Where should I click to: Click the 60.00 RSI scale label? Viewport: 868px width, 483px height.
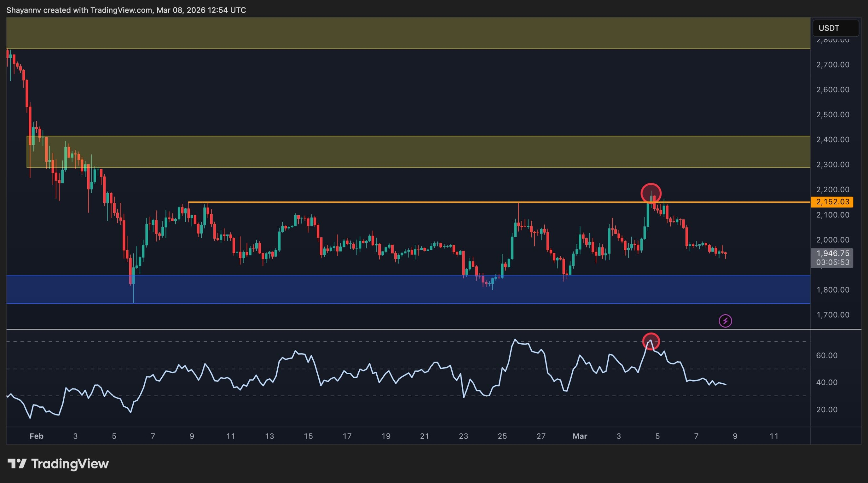(826, 355)
